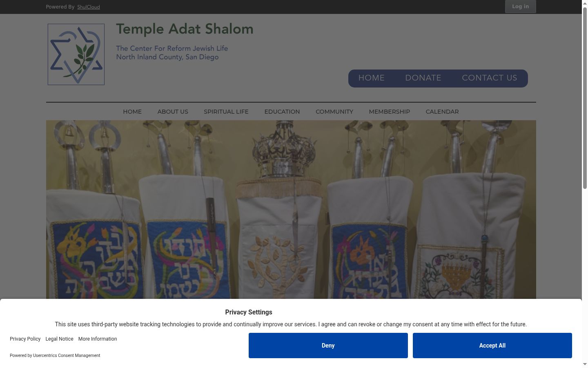This screenshot has width=588, height=368.
Task: Open the Privacy Policy link
Action: click(x=25, y=339)
